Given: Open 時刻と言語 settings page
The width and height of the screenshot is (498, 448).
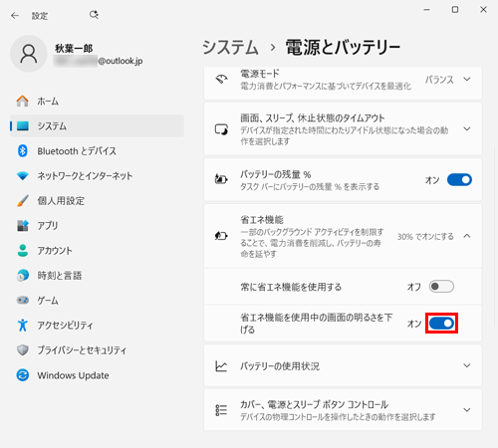Looking at the screenshot, I should click(x=97, y=276).
